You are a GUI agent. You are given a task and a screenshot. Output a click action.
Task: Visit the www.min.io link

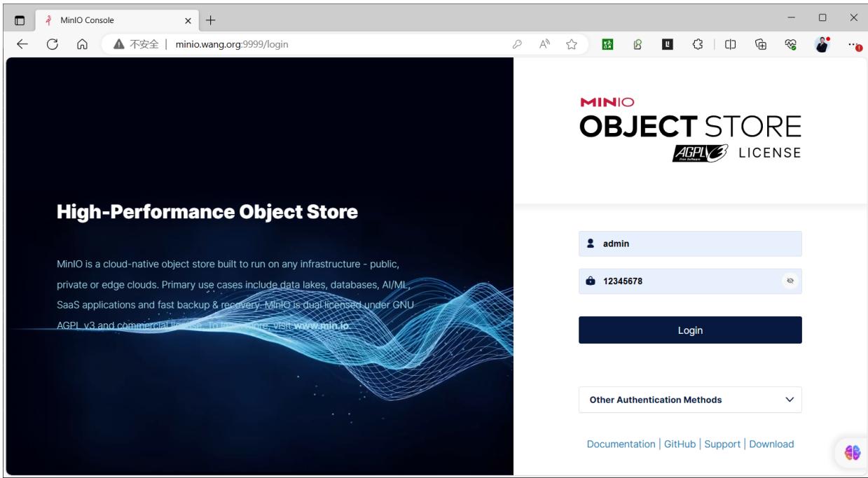coord(321,325)
